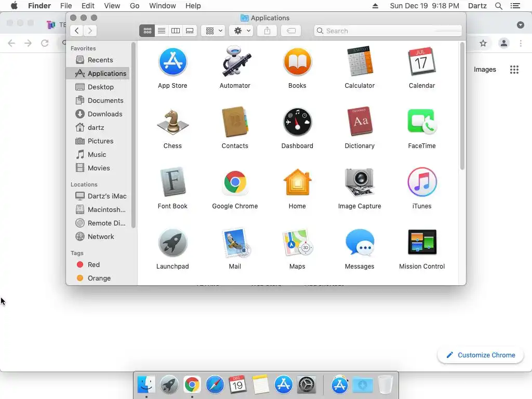The height and width of the screenshot is (399, 532).
Task: Open the App Store application icon
Action: point(172,62)
